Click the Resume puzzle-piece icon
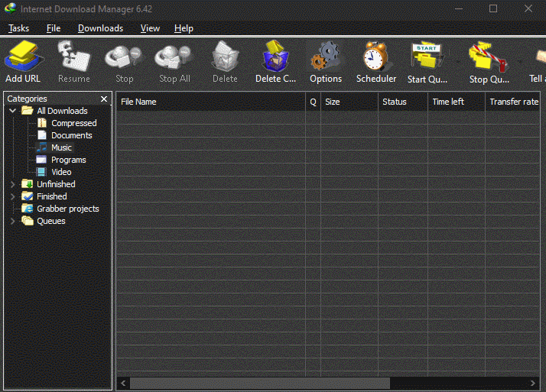 pyautogui.click(x=74, y=57)
